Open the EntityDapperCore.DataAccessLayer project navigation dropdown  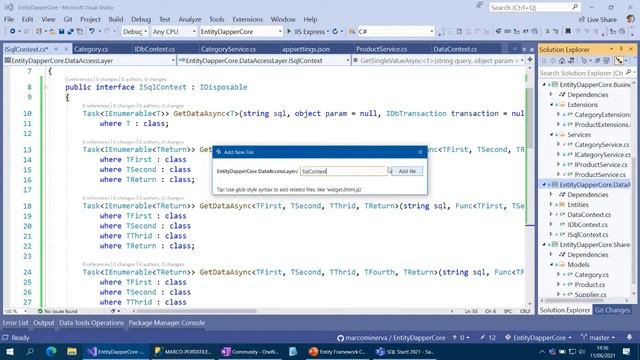90,60
